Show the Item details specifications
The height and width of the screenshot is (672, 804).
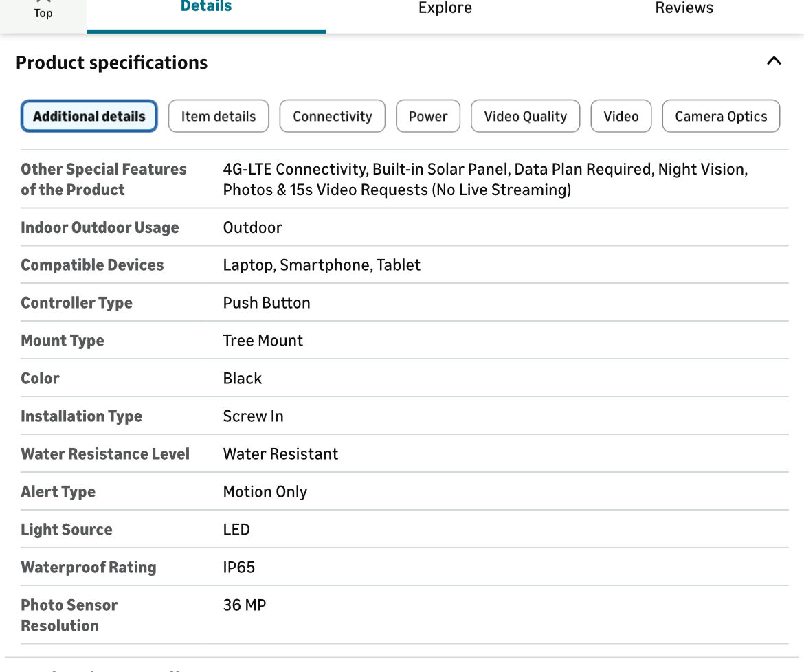219,116
